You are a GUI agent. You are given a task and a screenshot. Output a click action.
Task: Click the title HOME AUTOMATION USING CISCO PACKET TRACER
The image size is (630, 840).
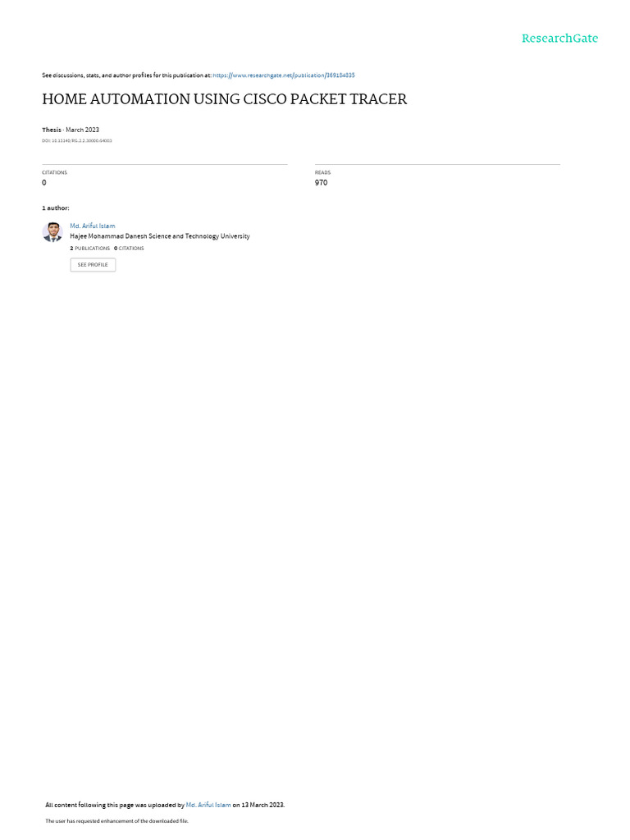[x=225, y=99]
